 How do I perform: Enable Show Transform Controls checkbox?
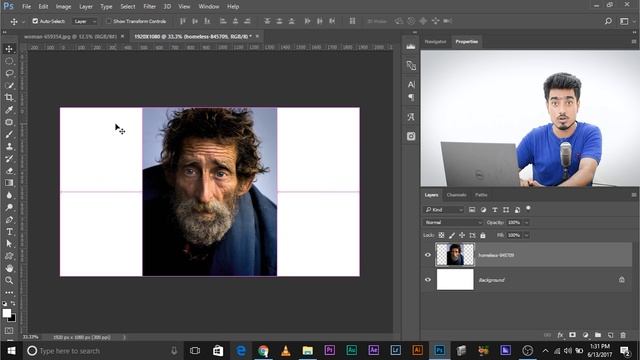[x=108, y=21]
